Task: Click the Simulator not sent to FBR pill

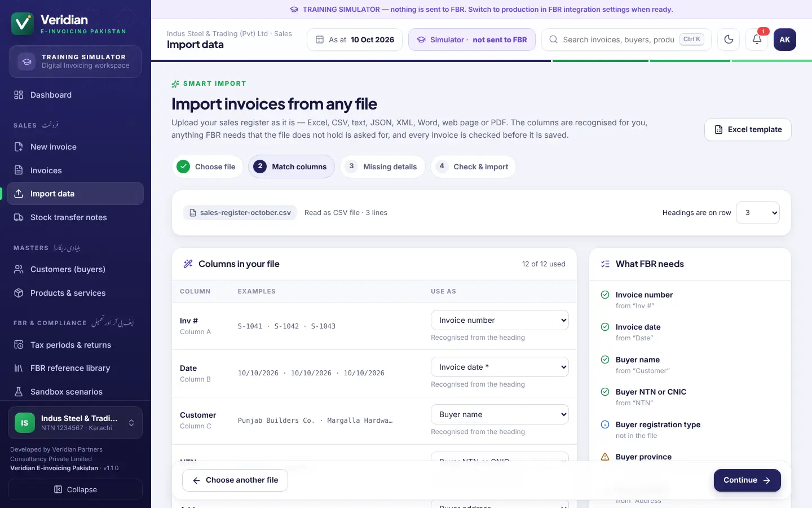Action: (472, 40)
